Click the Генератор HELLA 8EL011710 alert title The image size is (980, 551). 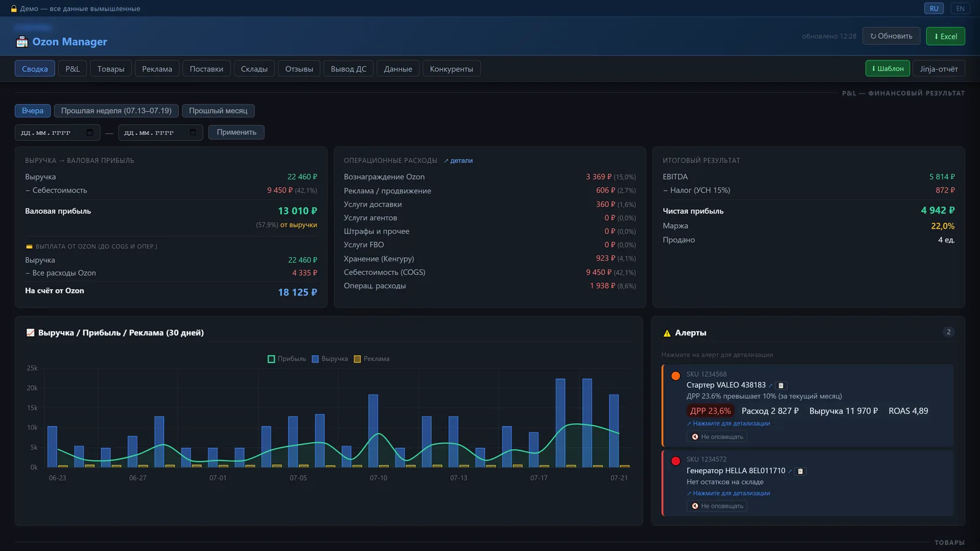point(736,471)
